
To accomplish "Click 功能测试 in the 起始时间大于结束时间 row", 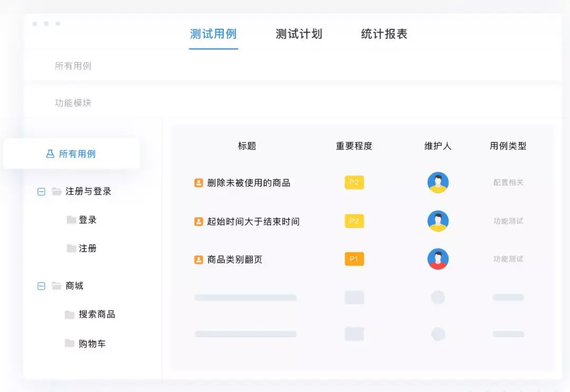I will click(508, 221).
